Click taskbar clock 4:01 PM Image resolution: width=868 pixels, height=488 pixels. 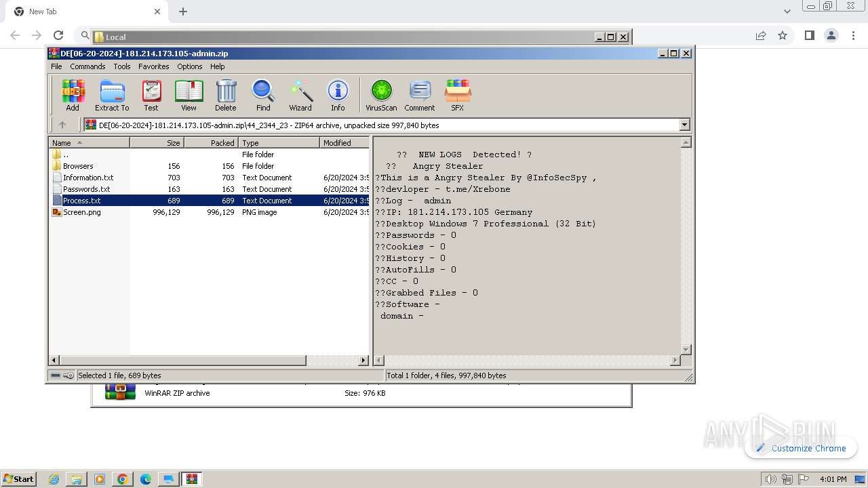(x=833, y=479)
